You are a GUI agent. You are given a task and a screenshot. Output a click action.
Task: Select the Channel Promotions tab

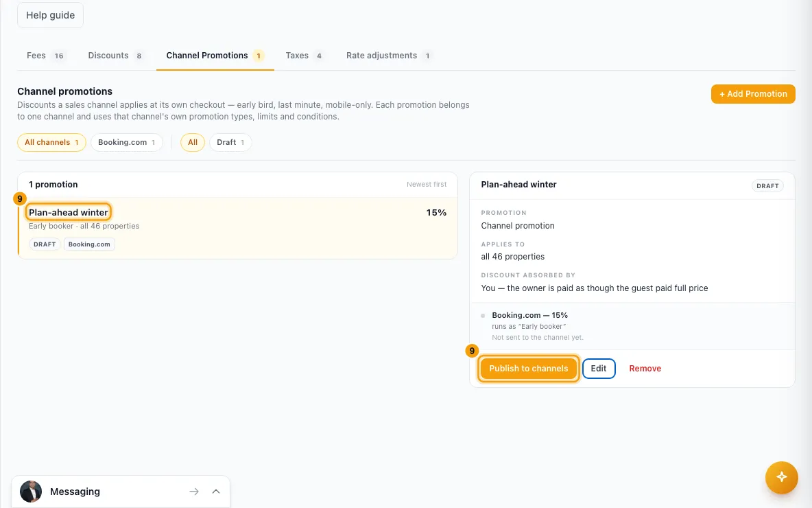click(x=215, y=56)
